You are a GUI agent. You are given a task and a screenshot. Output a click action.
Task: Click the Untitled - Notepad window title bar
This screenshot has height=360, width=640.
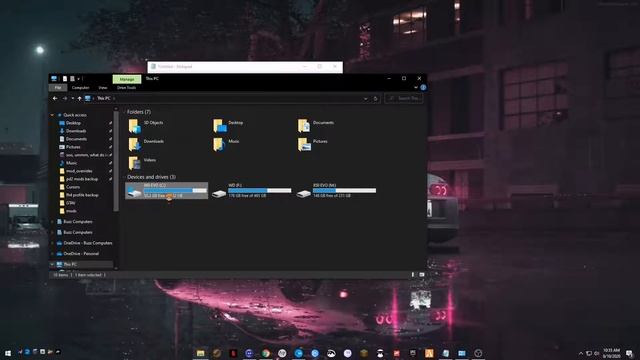point(245,67)
